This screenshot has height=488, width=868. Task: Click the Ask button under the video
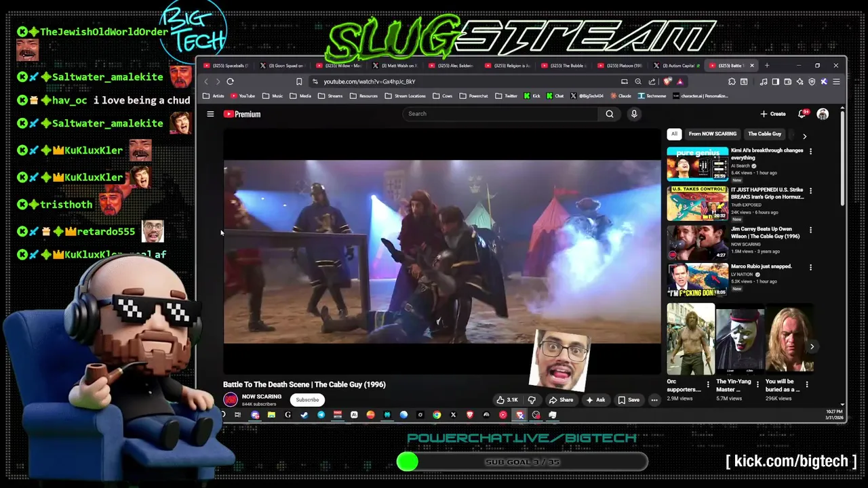pyautogui.click(x=595, y=400)
